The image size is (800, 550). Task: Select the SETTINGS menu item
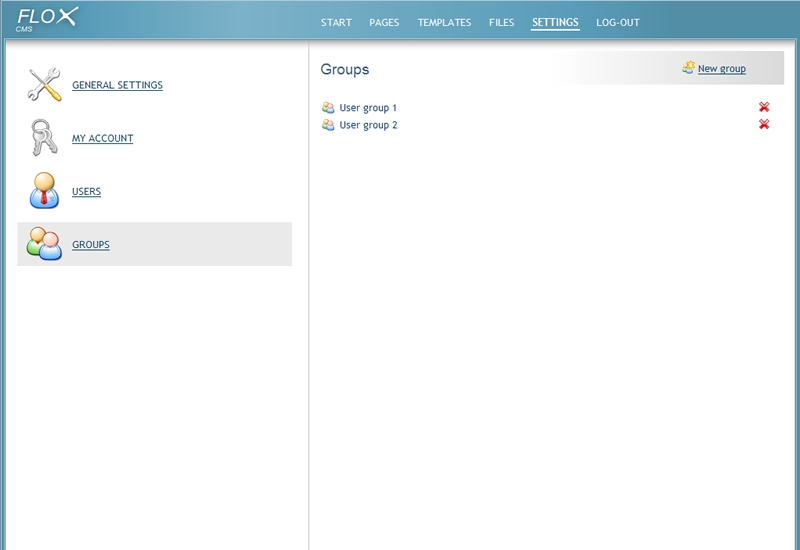pyautogui.click(x=555, y=22)
